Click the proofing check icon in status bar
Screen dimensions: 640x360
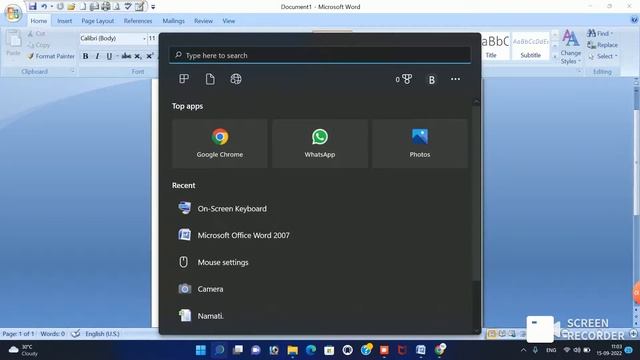pos(76,334)
